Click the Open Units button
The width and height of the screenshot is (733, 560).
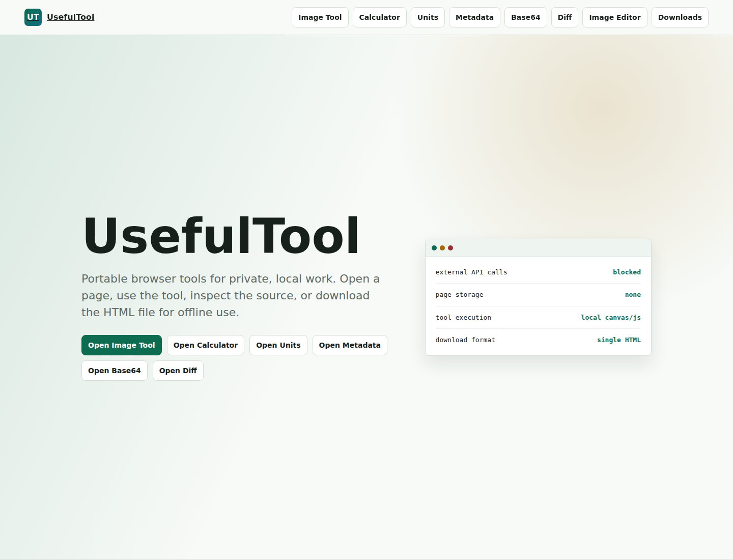pos(278,345)
